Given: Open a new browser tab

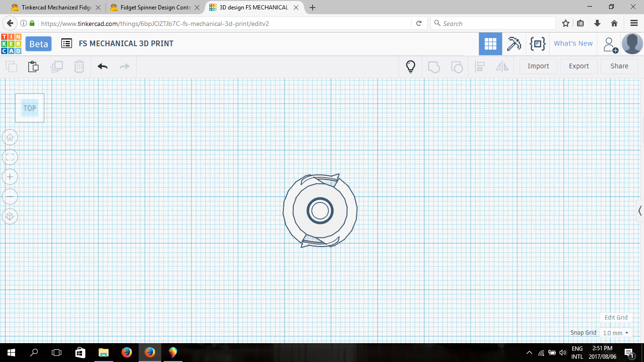Looking at the screenshot, I should [313, 8].
